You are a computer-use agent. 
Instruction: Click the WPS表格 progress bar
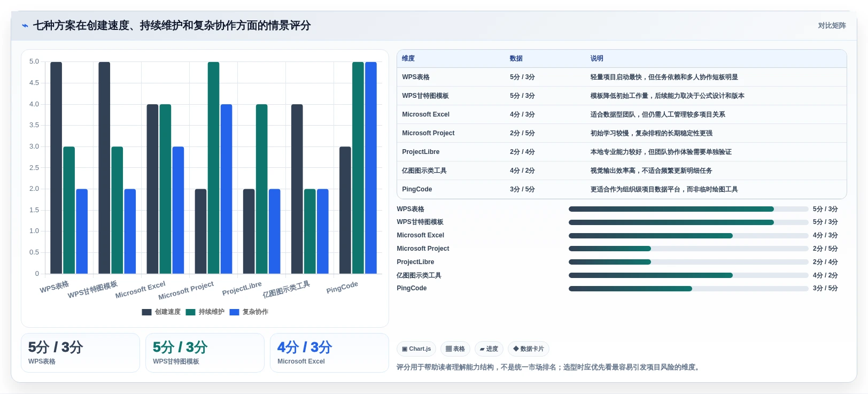pyautogui.click(x=688, y=209)
